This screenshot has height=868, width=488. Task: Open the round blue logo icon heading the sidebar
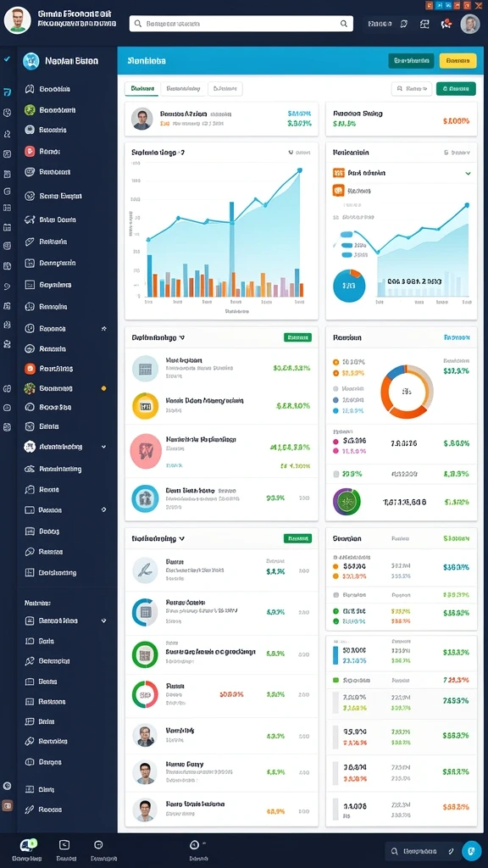point(31,61)
